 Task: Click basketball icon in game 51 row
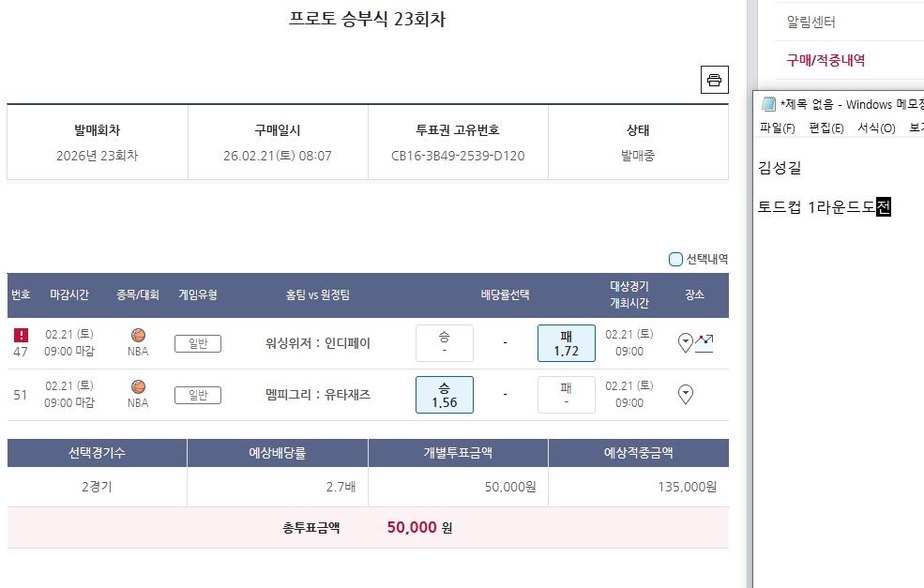tap(138, 386)
